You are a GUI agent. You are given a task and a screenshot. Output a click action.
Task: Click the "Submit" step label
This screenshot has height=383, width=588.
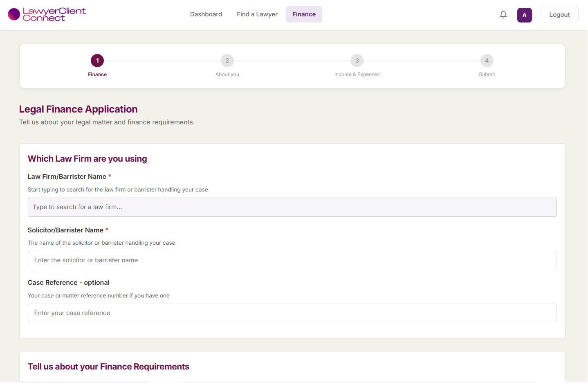[487, 74]
